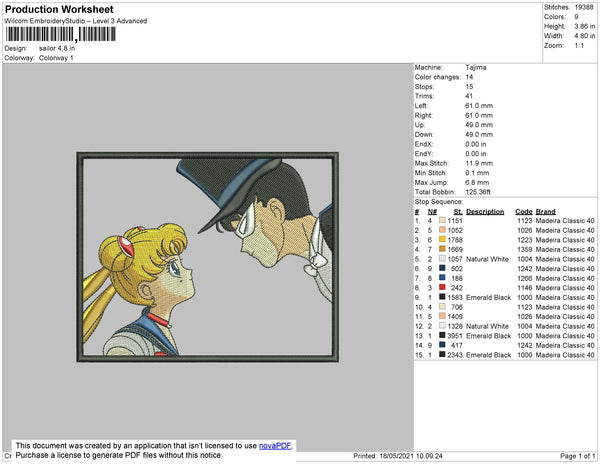This screenshot has height=464, width=600.
Task: Click stitch count 1409 in stop row 11
Action: pyautogui.click(x=455, y=316)
